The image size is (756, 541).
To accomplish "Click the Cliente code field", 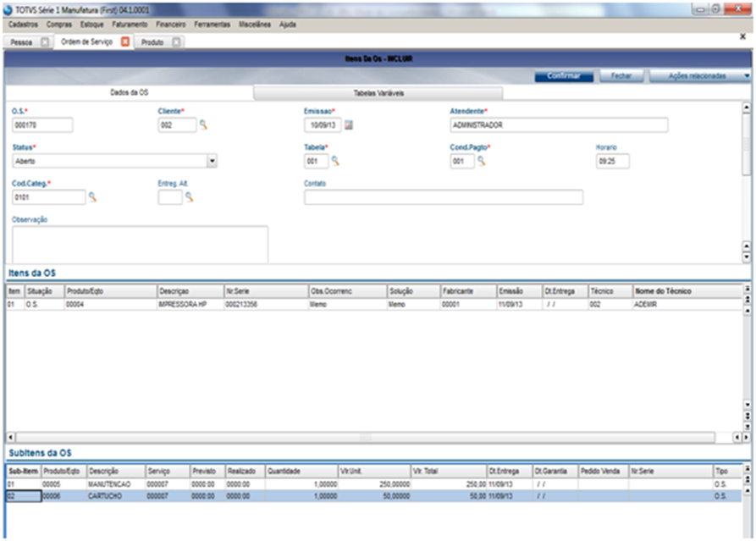I will (x=177, y=125).
